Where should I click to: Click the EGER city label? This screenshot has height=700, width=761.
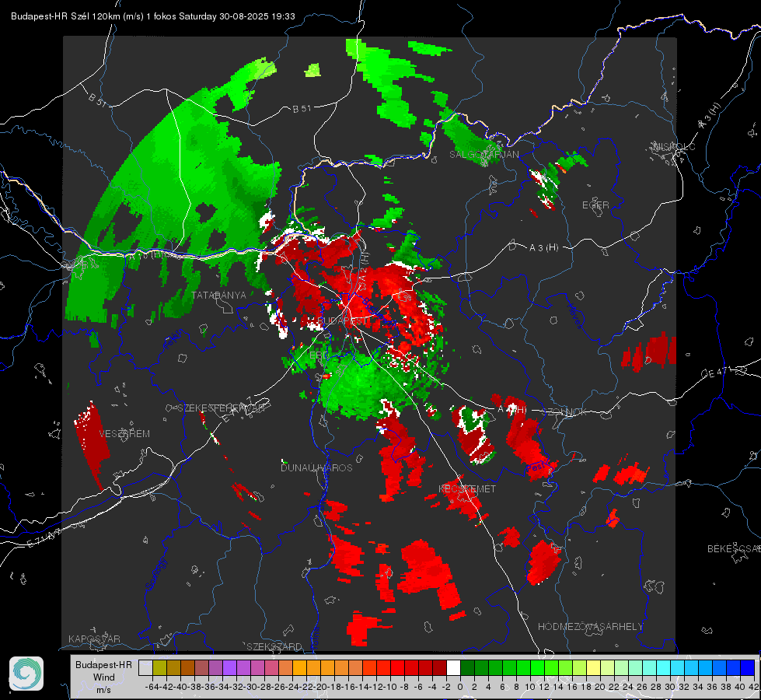tap(595, 205)
